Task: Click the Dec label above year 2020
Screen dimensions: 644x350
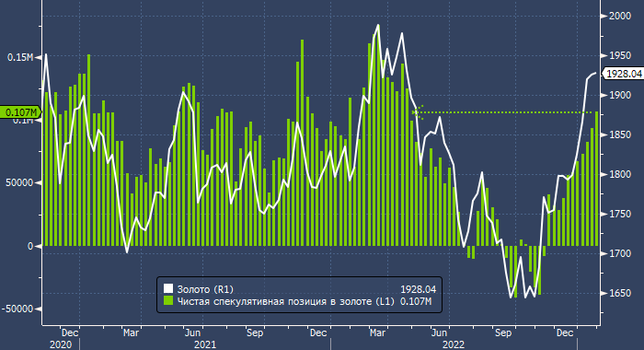Action: tap(70, 332)
